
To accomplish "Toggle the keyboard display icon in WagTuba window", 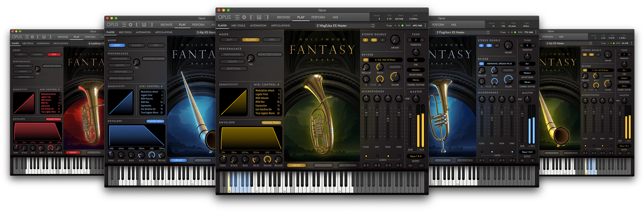I will pos(259,17).
